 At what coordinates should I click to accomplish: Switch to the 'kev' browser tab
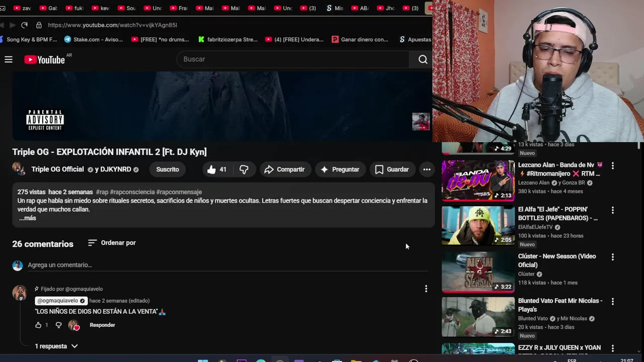click(100, 8)
